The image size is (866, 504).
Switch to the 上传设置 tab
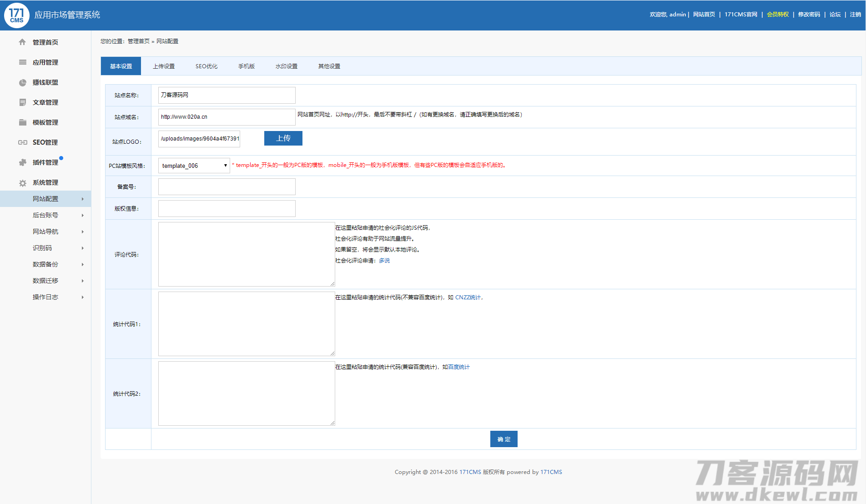pos(164,66)
